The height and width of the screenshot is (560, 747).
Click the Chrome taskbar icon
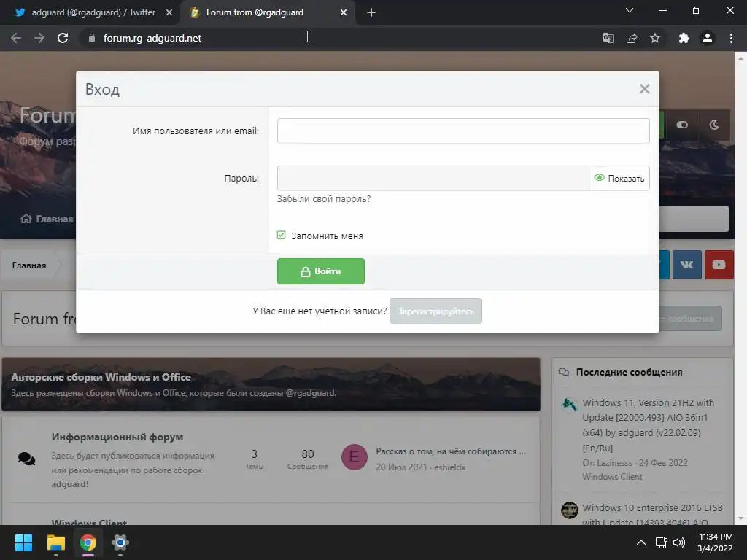coord(88,542)
